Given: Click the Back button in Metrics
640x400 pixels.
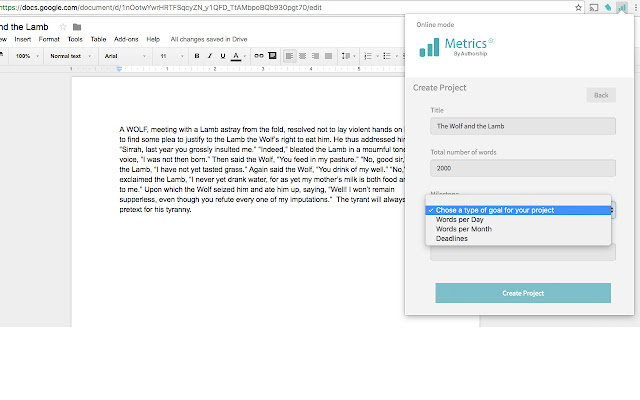Looking at the screenshot, I should coord(601,95).
